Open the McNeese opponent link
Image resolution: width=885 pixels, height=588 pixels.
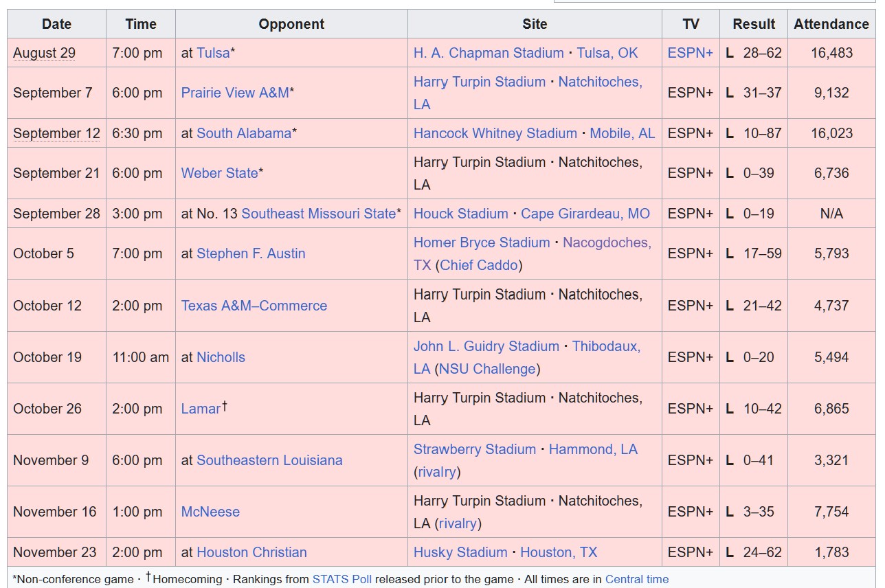click(210, 512)
